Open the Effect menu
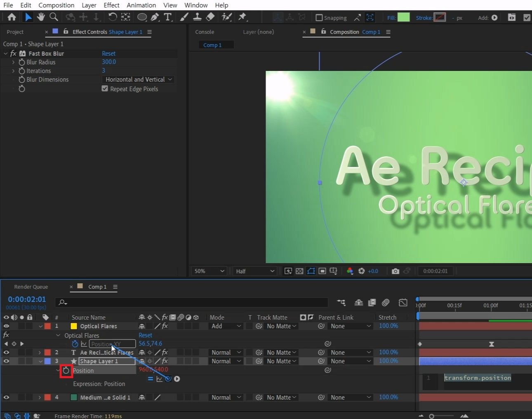This screenshot has width=532, height=419. coord(111,5)
